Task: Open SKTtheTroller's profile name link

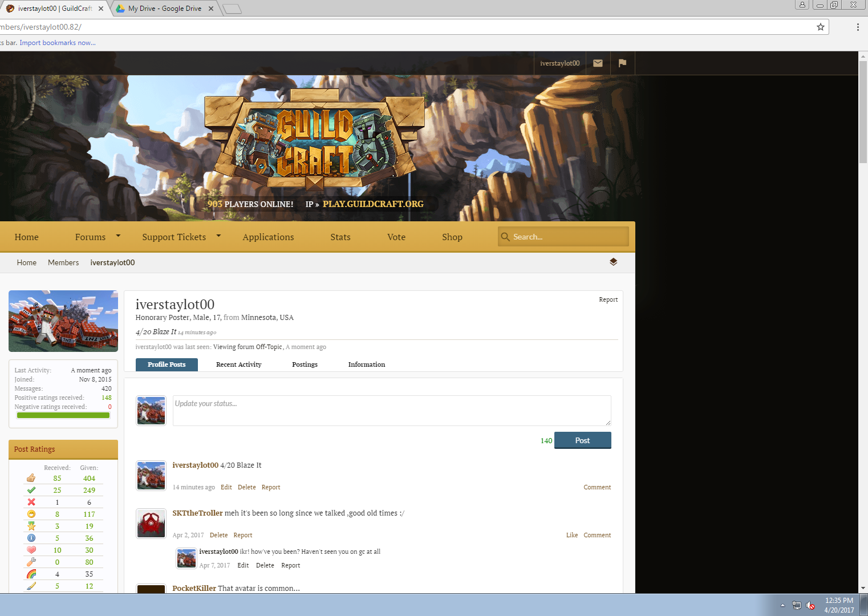Action: tap(197, 513)
